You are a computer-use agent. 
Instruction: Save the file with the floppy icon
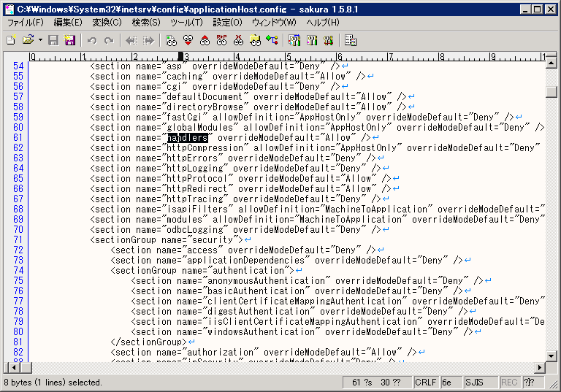pyautogui.click(x=53, y=40)
